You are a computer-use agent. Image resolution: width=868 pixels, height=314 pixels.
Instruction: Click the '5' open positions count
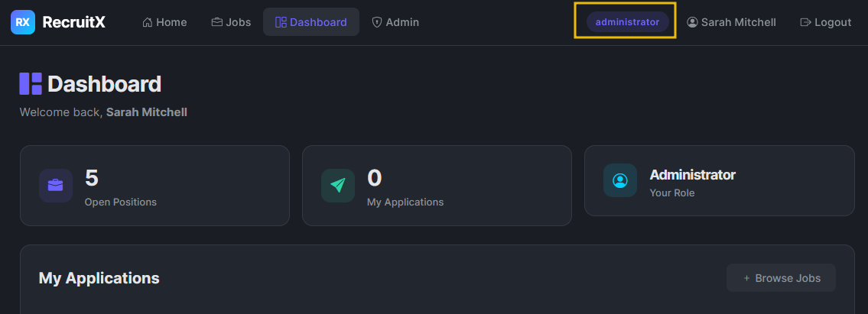coord(92,178)
